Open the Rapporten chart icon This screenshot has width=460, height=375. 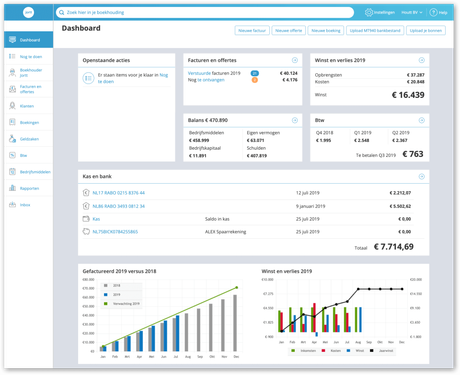click(12, 188)
